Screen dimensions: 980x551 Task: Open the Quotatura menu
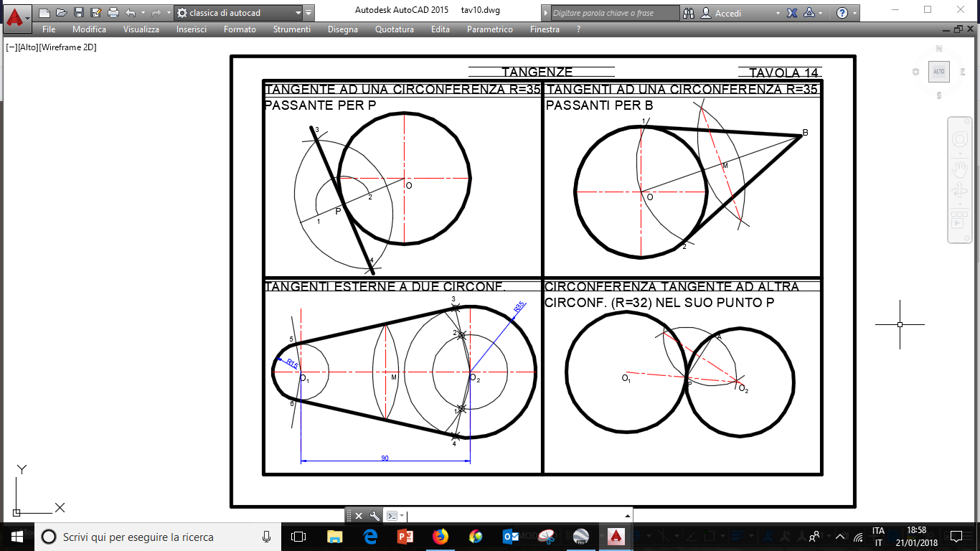(395, 29)
